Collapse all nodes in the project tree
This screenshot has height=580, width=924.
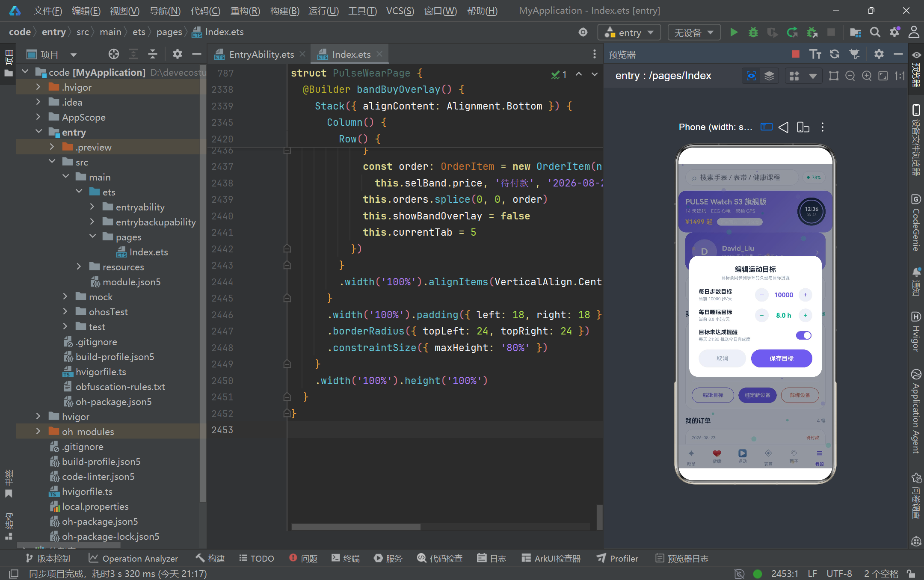[x=153, y=54]
